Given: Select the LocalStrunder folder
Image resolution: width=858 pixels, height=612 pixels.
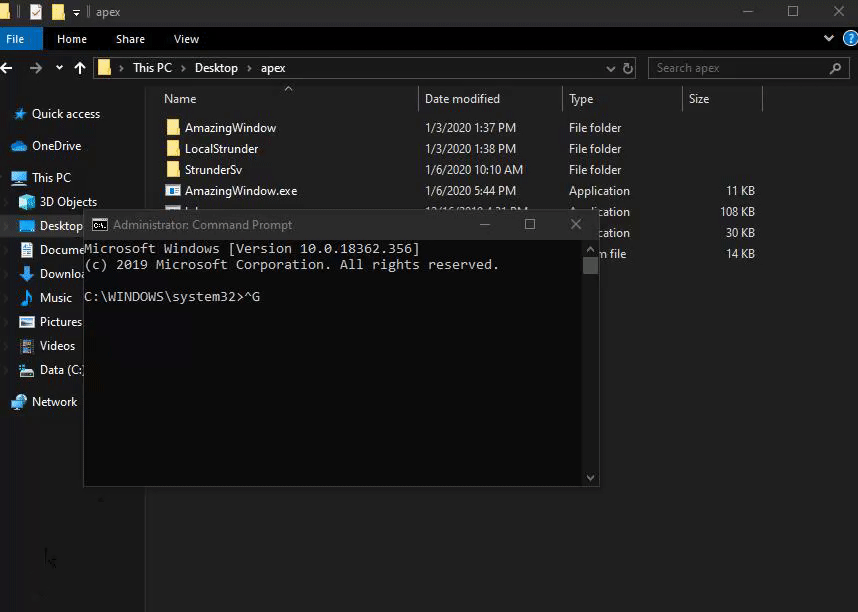Looking at the screenshot, I should coord(221,148).
